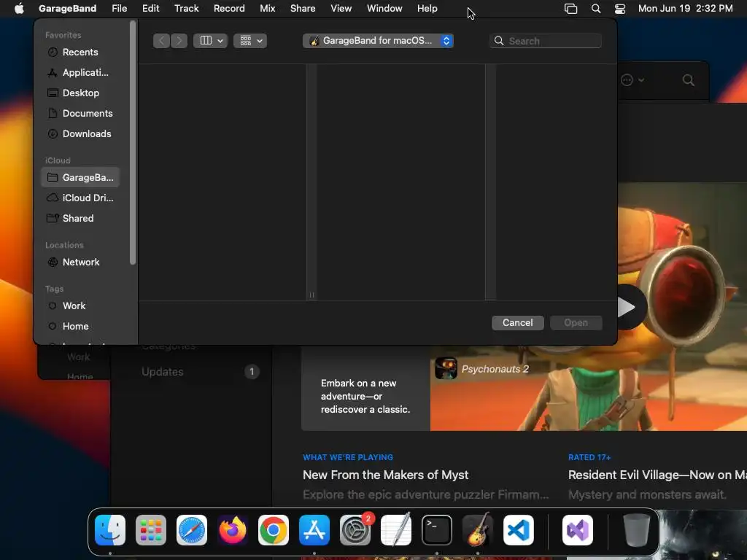Open Resident Evil Village story
The image size is (747, 560).
tap(657, 475)
